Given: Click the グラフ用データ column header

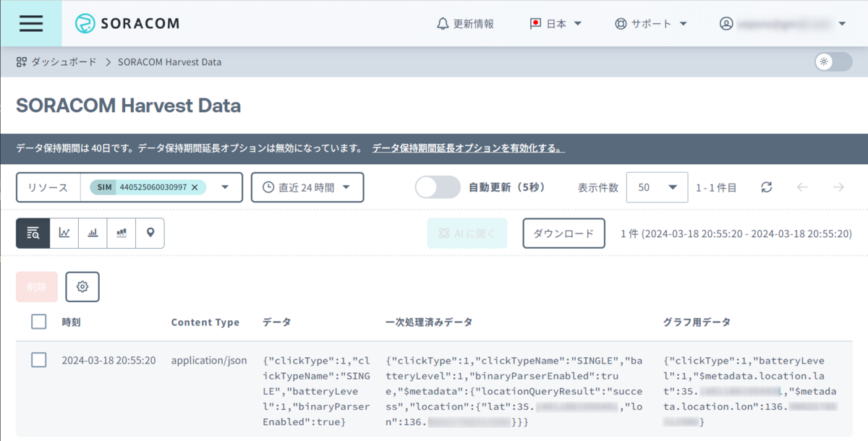Looking at the screenshot, I should 697,322.
